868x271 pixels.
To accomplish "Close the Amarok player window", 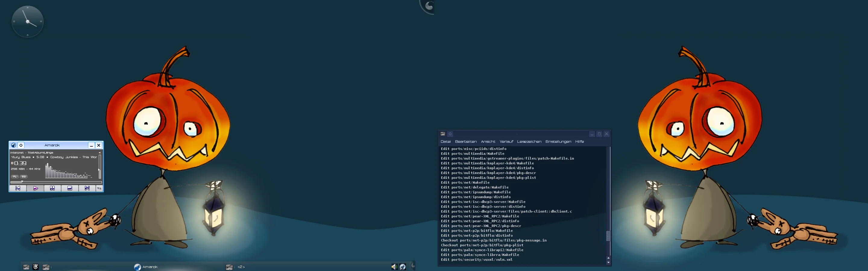I will pos(99,145).
